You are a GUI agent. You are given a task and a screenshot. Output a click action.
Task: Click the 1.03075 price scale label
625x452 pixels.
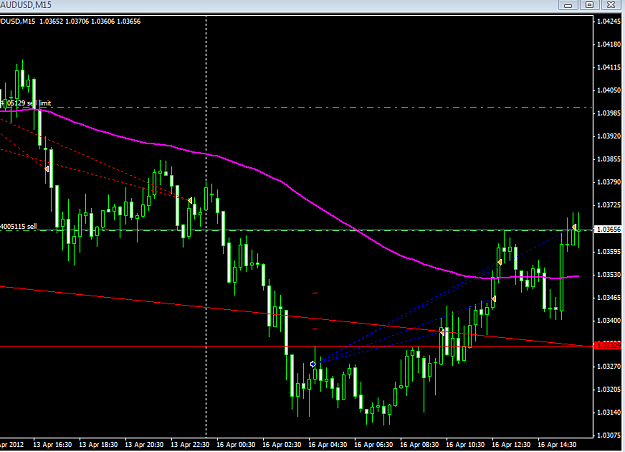point(609,436)
